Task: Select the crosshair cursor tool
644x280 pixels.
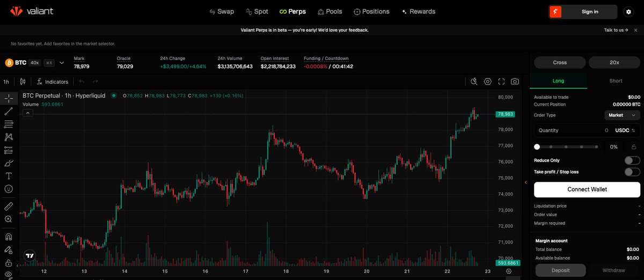Action: [9, 98]
